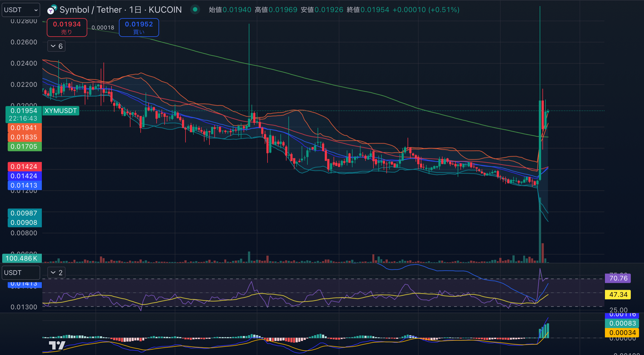The image size is (644, 355).
Task: Click the XYMUSDT price line label
Action: coord(61,111)
